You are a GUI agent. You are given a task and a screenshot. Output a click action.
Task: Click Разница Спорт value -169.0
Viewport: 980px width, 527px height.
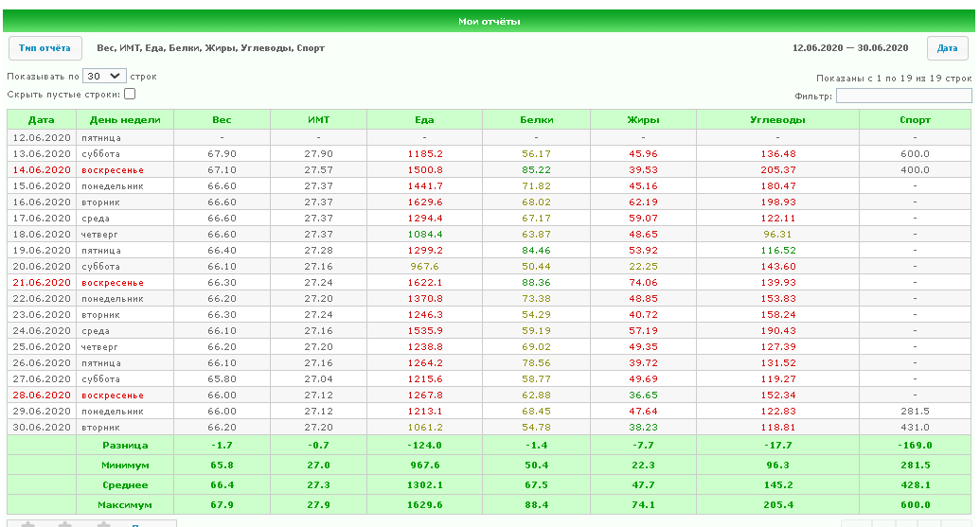coord(916,446)
